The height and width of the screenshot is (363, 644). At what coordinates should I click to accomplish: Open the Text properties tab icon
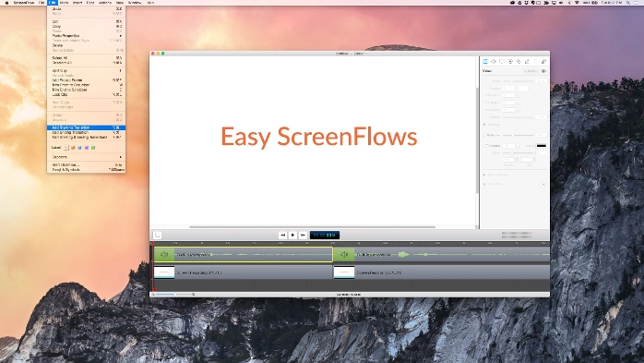[x=535, y=61]
